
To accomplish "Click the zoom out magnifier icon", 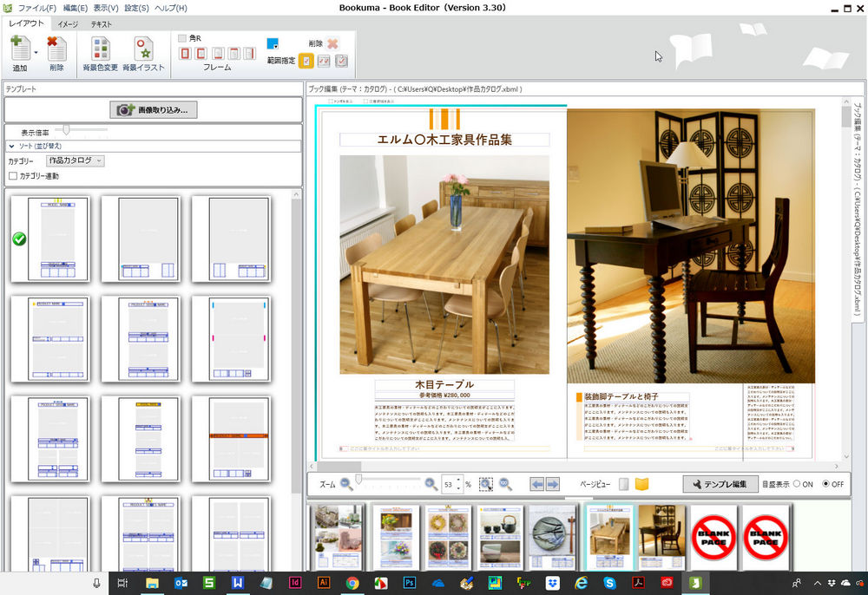I will (346, 484).
